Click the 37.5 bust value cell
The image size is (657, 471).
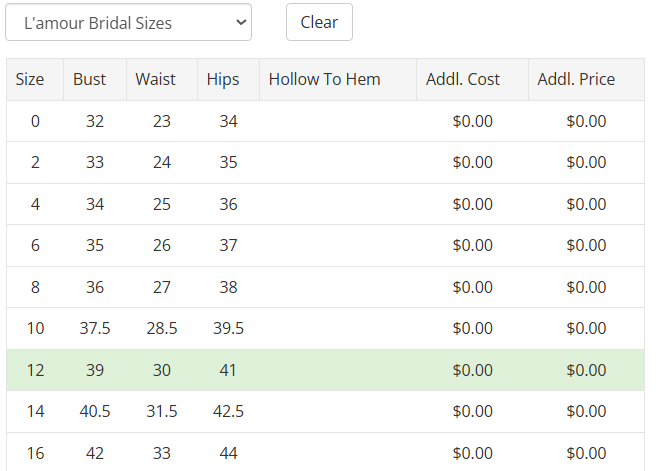[x=95, y=329]
